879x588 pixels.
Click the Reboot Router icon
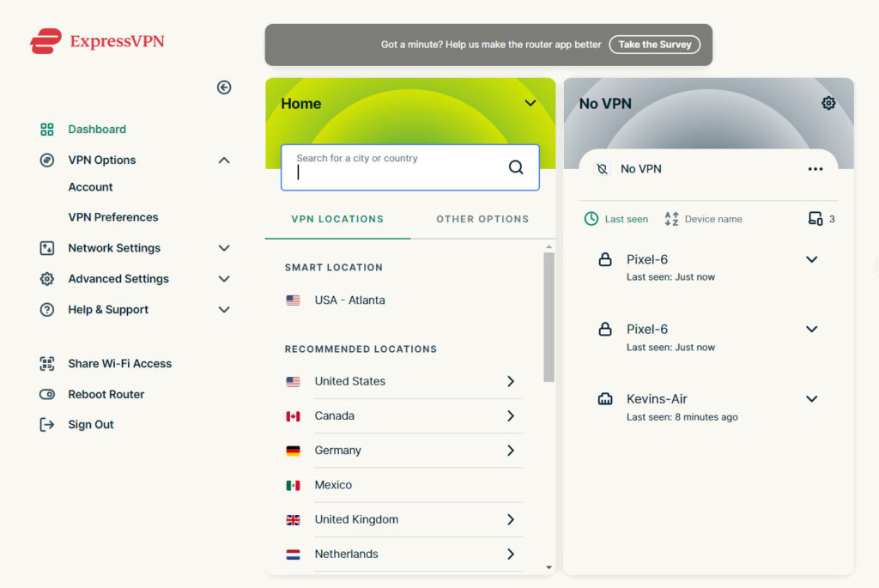47,395
